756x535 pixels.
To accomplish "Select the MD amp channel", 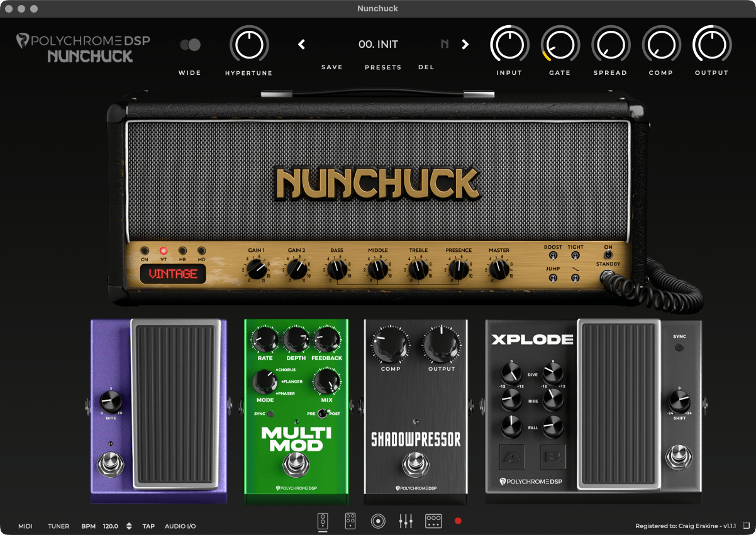I will tap(201, 251).
